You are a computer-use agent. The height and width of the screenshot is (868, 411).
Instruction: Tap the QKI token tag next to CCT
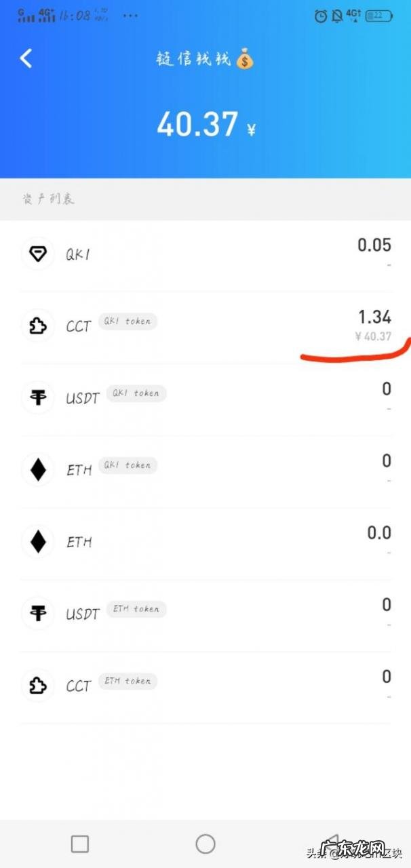tap(128, 321)
